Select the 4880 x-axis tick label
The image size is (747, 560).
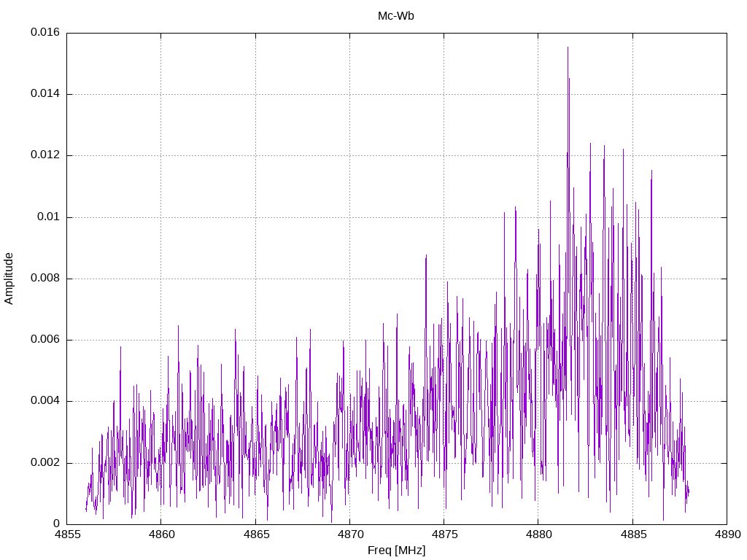point(538,534)
